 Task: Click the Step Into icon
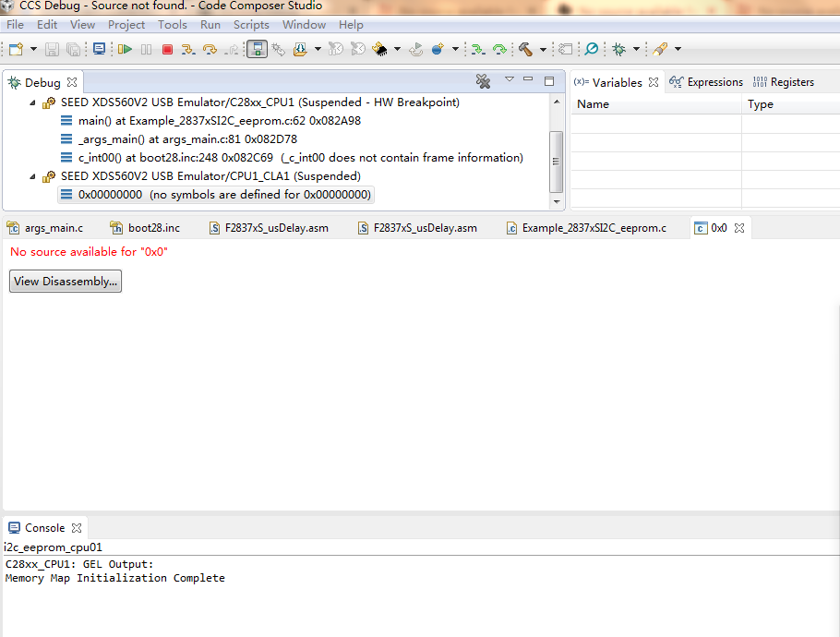click(188, 49)
